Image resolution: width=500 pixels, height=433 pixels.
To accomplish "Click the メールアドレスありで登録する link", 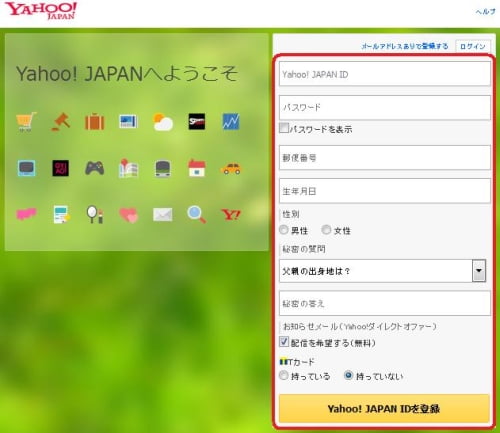I will [405, 46].
